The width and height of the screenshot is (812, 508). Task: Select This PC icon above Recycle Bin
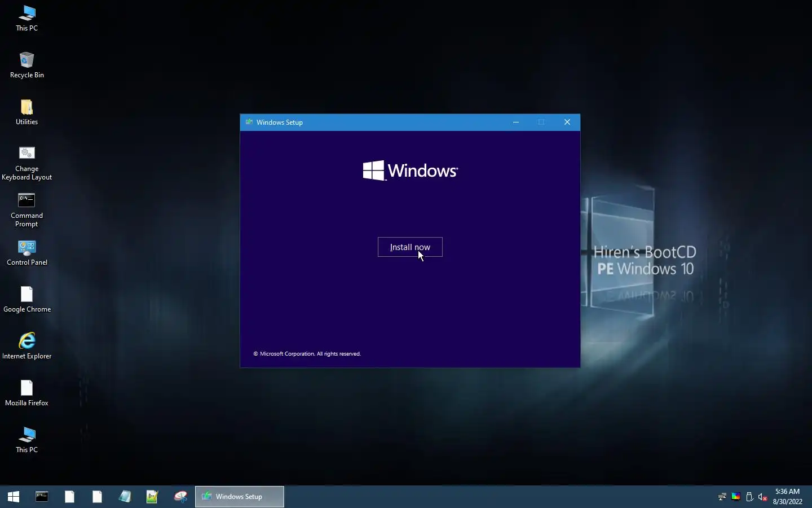[x=27, y=18]
